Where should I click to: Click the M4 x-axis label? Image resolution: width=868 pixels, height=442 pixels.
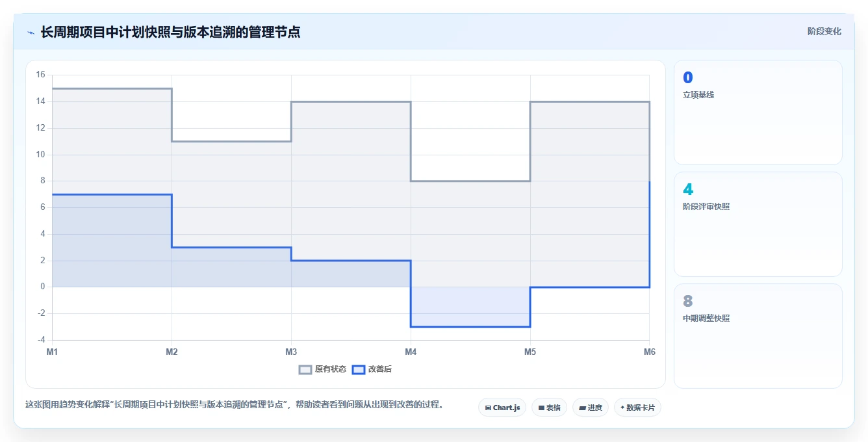point(411,352)
